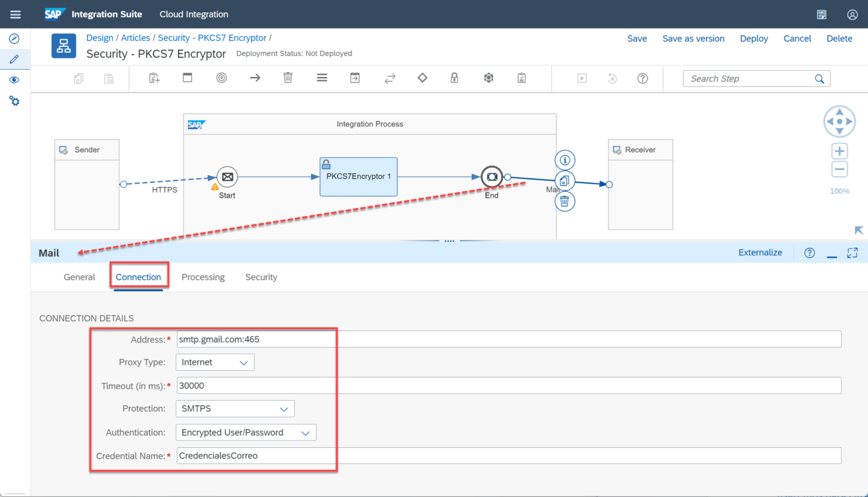The width and height of the screenshot is (868, 497).
Task: Open the Authentication dropdown
Action: click(x=246, y=432)
